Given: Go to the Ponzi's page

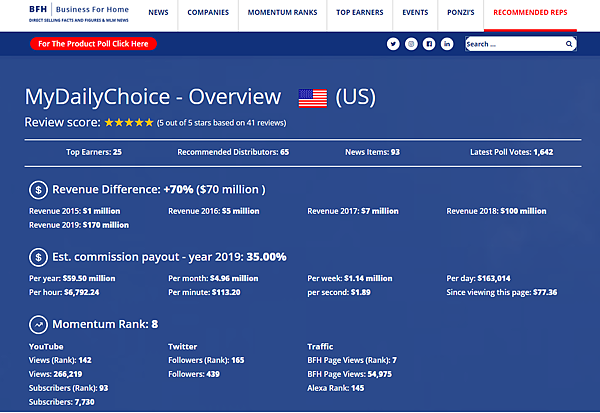Looking at the screenshot, I should click(x=461, y=13).
